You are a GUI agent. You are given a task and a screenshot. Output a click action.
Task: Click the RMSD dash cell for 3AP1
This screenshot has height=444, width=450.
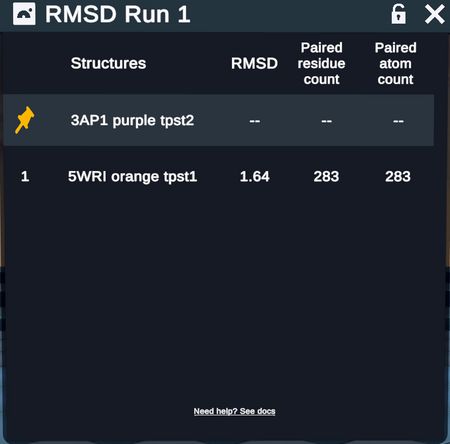pyautogui.click(x=255, y=121)
